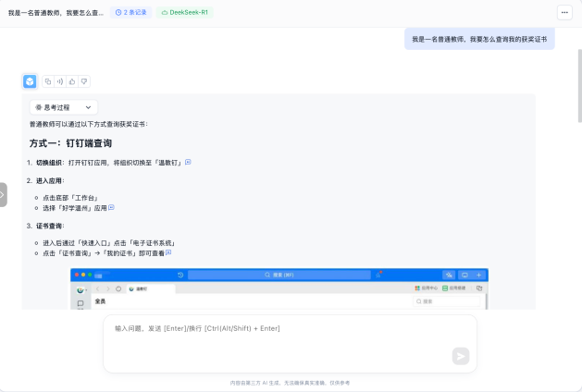582x392 pixels.
Task: Click the step text 进入应用
Action: (x=49, y=180)
